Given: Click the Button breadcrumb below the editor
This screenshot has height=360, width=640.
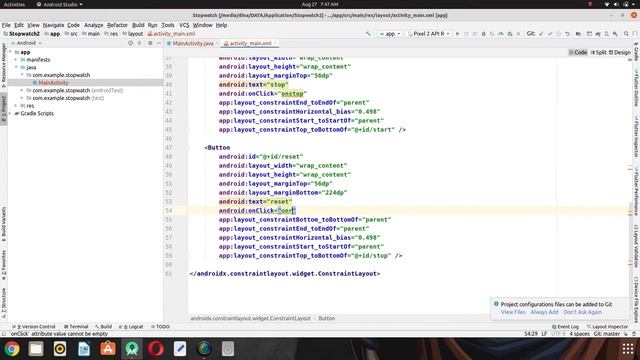Looking at the screenshot, I should click(327, 318).
